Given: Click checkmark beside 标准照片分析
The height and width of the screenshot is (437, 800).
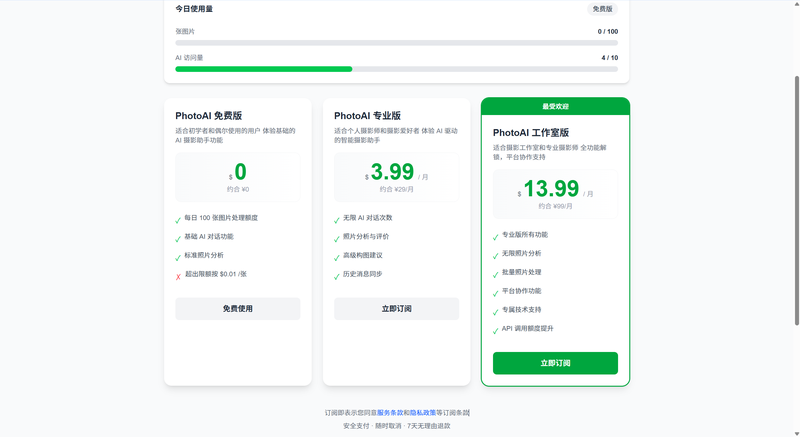Looking at the screenshot, I should click(178, 258).
